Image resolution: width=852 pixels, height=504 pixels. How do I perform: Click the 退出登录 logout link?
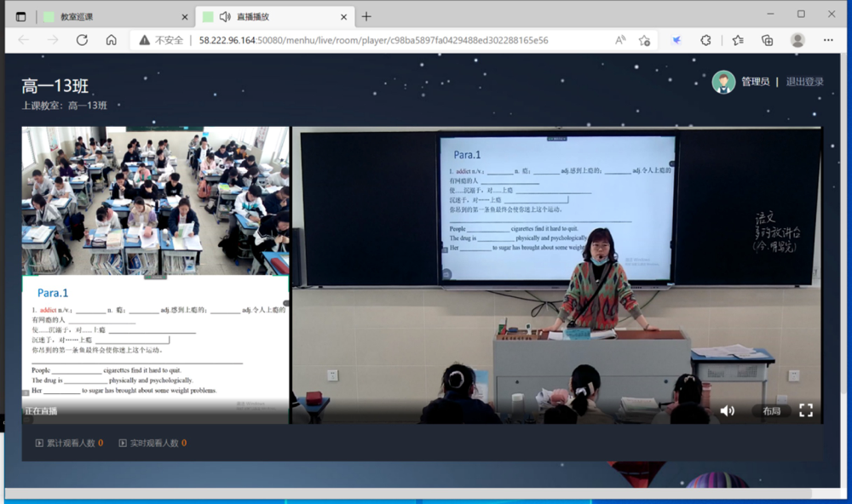point(804,82)
